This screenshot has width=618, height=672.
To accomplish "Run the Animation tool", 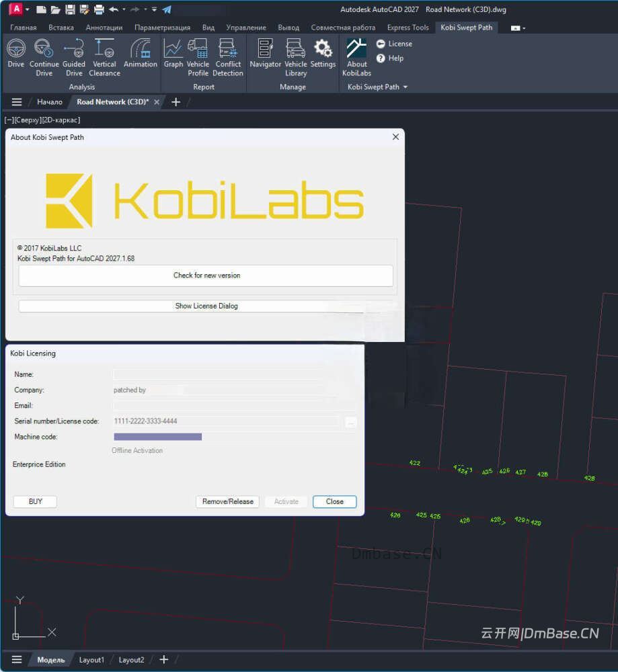I will (x=141, y=52).
